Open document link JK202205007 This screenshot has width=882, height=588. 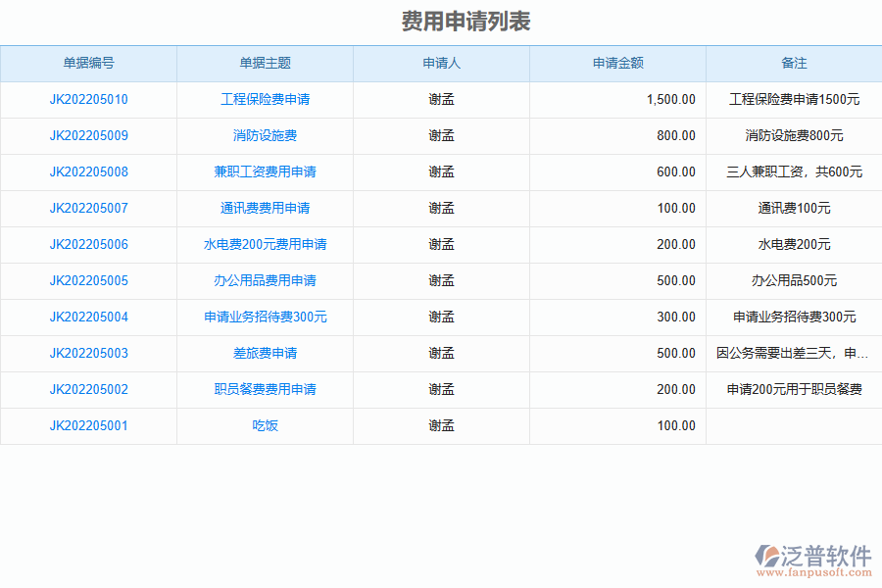(x=89, y=208)
